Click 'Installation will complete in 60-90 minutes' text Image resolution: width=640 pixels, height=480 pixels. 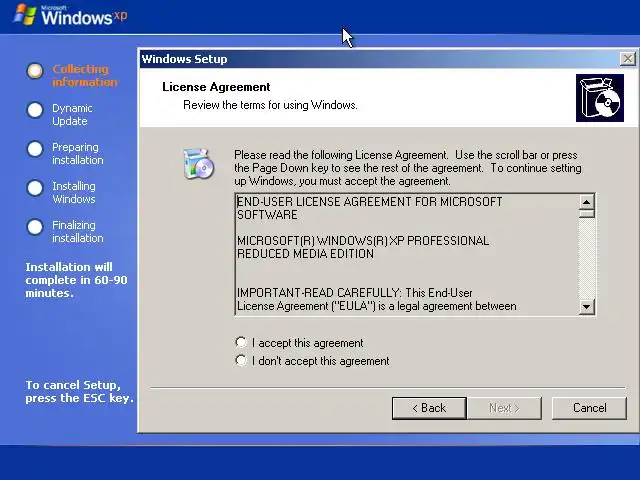pyautogui.click(x=76, y=280)
